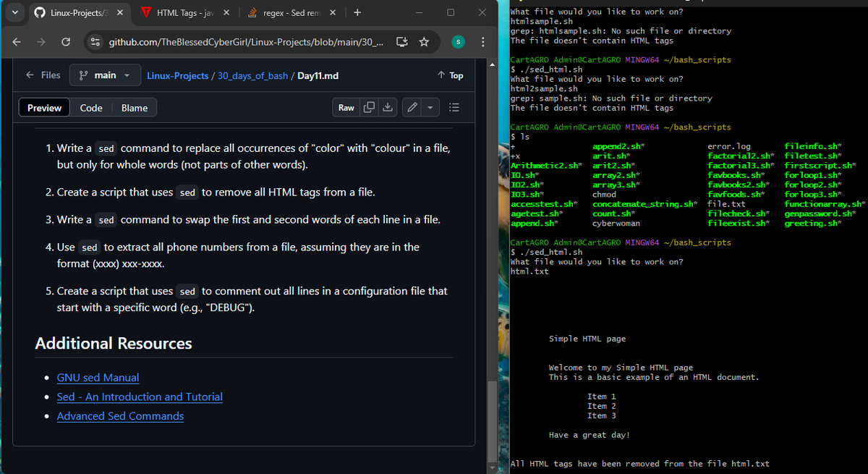Jump to Top of file

(450, 75)
